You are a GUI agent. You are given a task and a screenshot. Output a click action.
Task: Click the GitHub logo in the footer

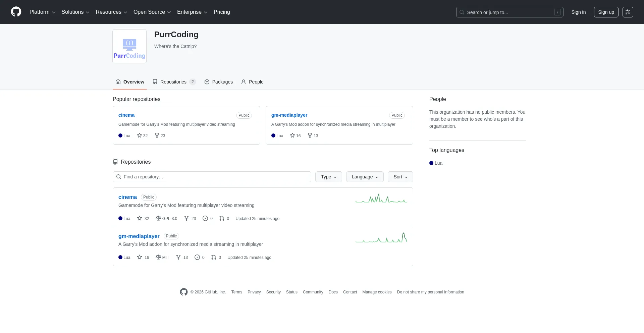(184, 292)
